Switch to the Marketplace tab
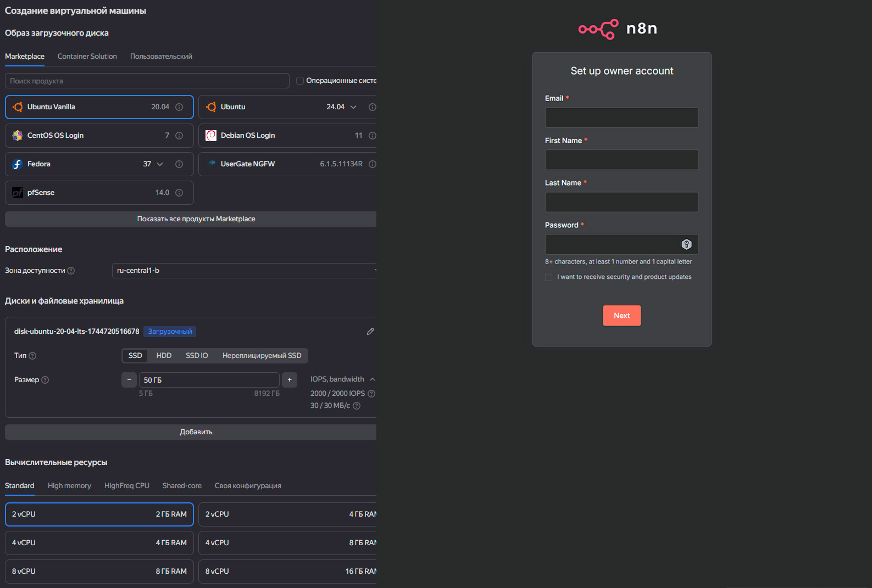 [x=25, y=57]
